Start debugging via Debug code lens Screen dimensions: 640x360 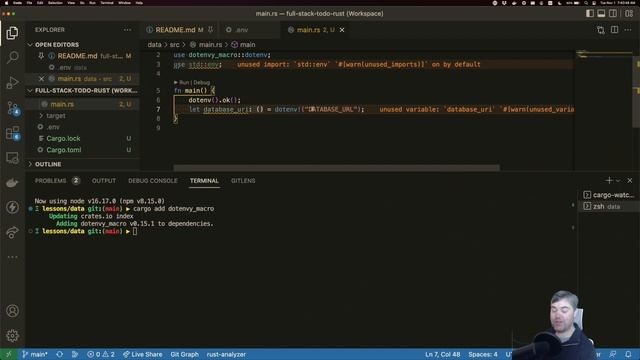point(202,82)
